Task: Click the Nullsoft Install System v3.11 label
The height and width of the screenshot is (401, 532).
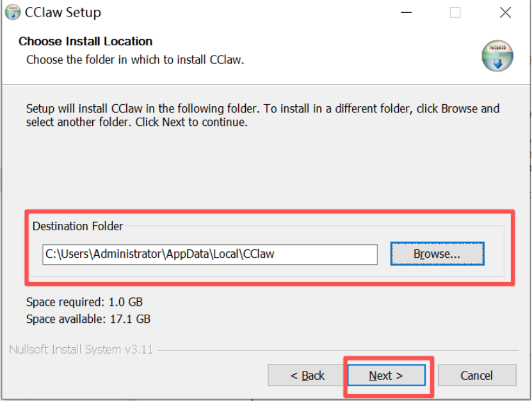Action: tap(81, 350)
